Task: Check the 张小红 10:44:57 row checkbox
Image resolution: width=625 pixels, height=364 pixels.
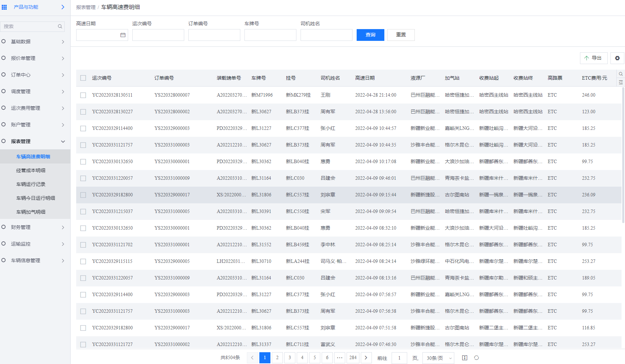Action: click(83, 128)
